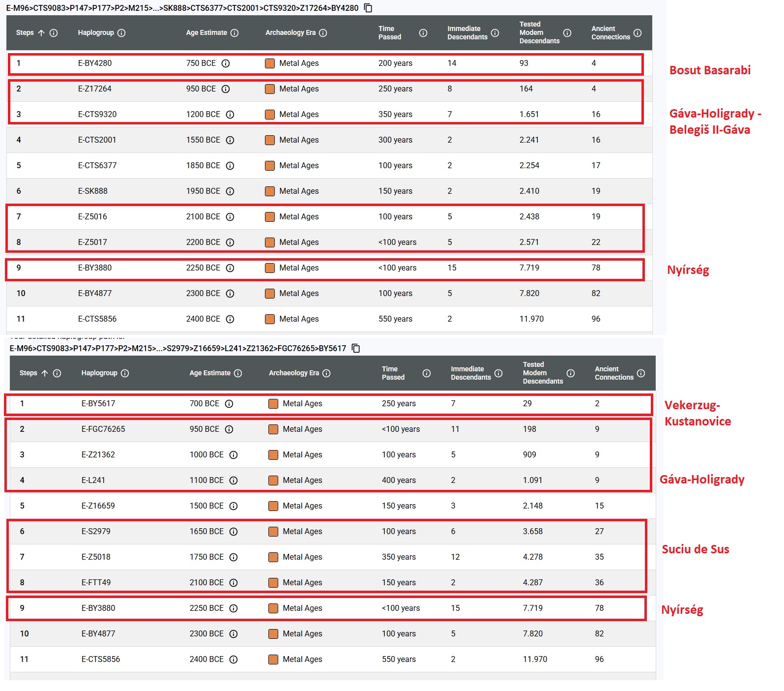
Task: Click the Metal Ages swatch in E-Z21362 row
Action: tap(273, 455)
